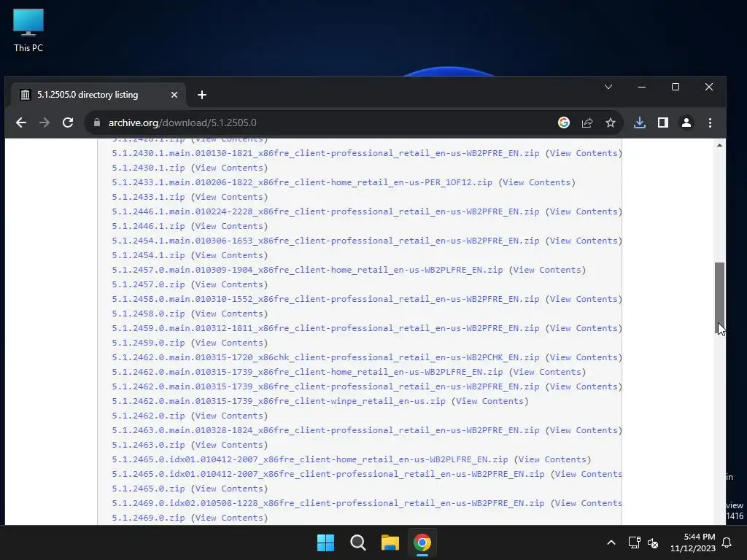
Task: Open tab search dropdown chevron
Action: pyautogui.click(x=608, y=87)
